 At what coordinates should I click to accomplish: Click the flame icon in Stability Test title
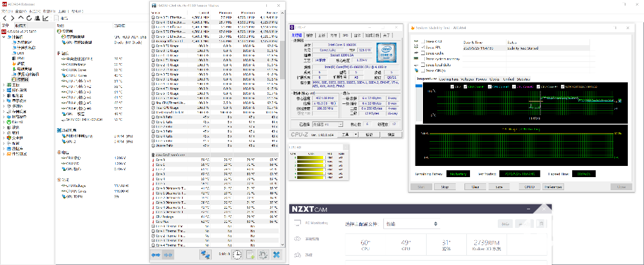[x=412, y=27]
